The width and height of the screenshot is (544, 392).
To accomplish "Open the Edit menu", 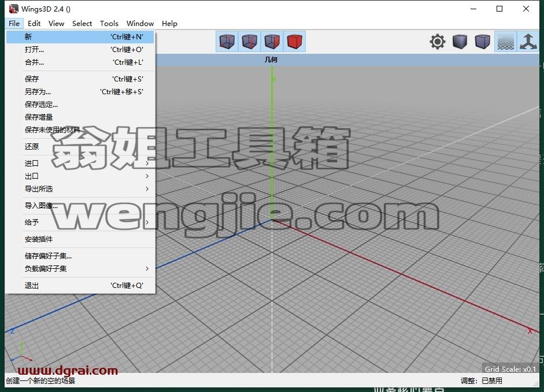I will click(34, 24).
